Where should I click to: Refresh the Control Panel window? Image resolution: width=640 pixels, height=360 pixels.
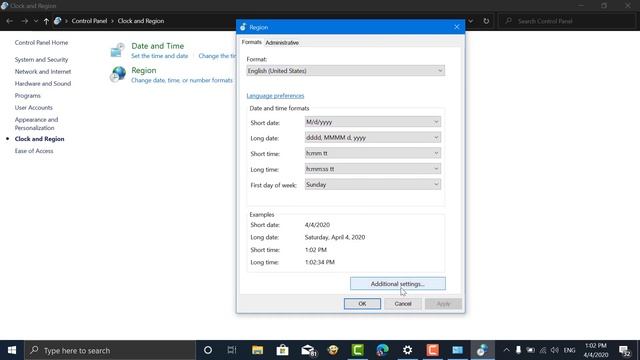click(x=486, y=21)
